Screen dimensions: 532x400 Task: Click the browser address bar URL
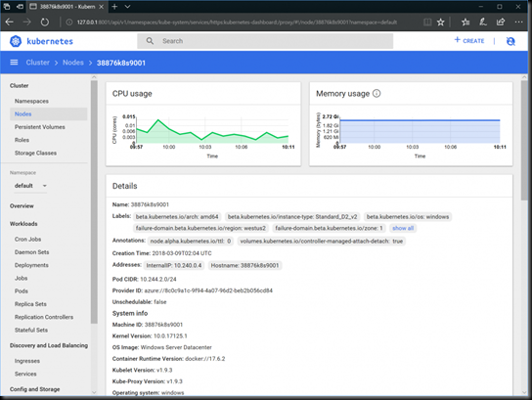[237, 22]
